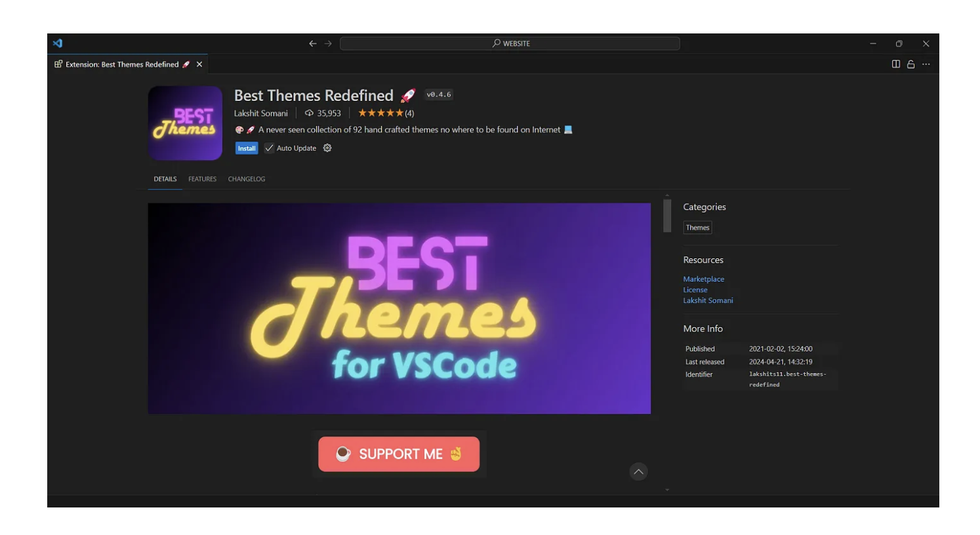The width and height of the screenshot is (980, 535).
Task: Install the Best Themes Redefined extension
Action: point(247,148)
